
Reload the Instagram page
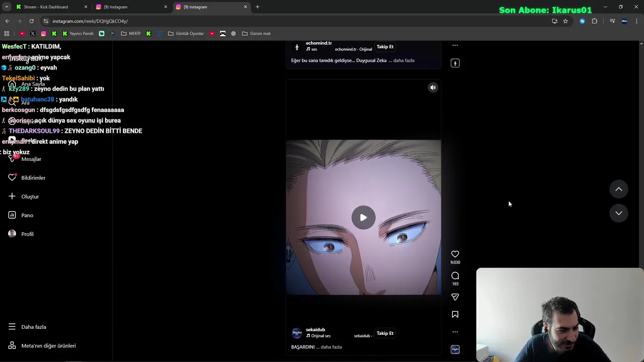coord(31,21)
